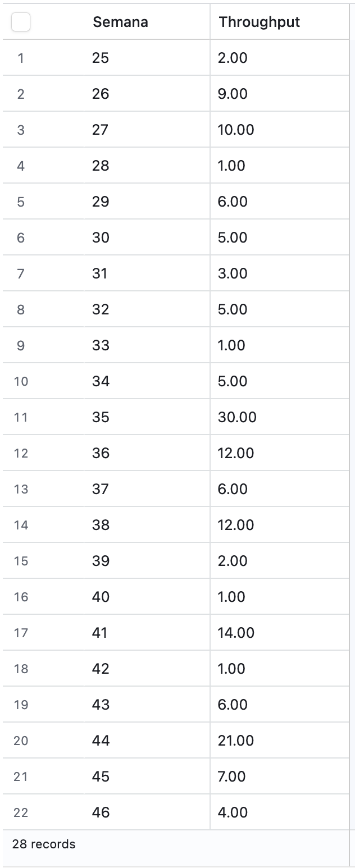Click the Semana cell with value 40
The image size is (355, 868).
click(101, 597)
